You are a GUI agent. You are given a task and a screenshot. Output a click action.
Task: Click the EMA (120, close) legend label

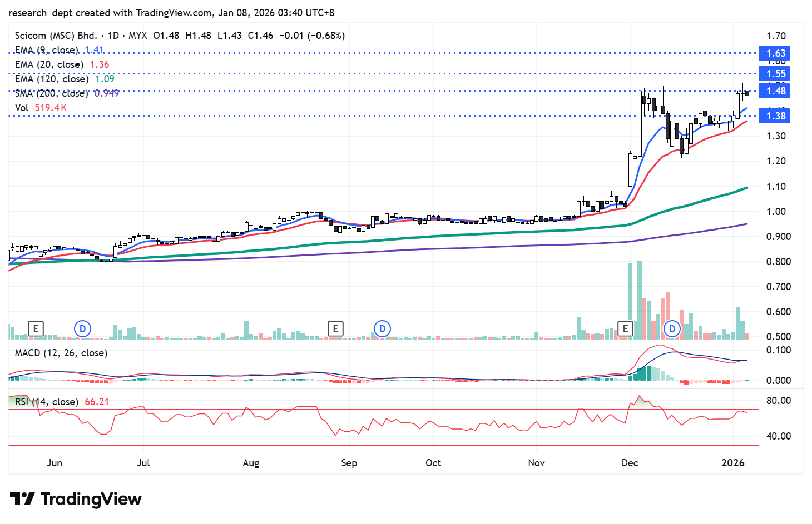point(51,79)
